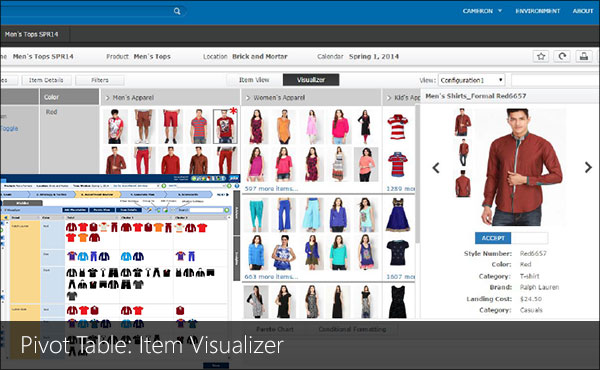Click the Item Details button
The width and height of the screenshot is (600, 370).
[46, 80]
